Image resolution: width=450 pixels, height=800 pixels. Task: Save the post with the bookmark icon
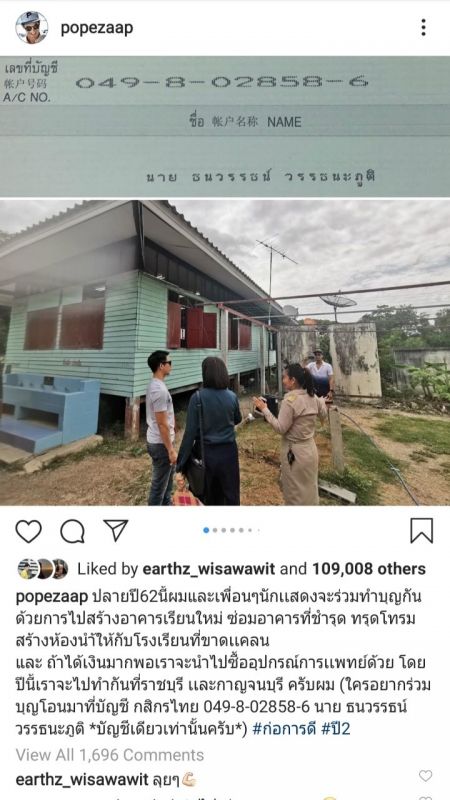pos(422,531)
